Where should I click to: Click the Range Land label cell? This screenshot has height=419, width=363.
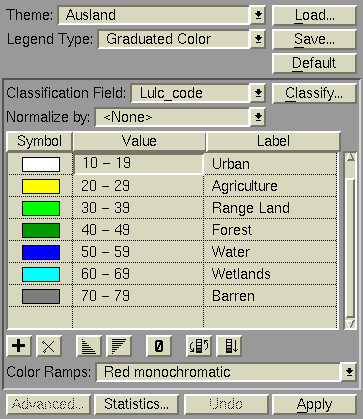(x=271, y=208)
